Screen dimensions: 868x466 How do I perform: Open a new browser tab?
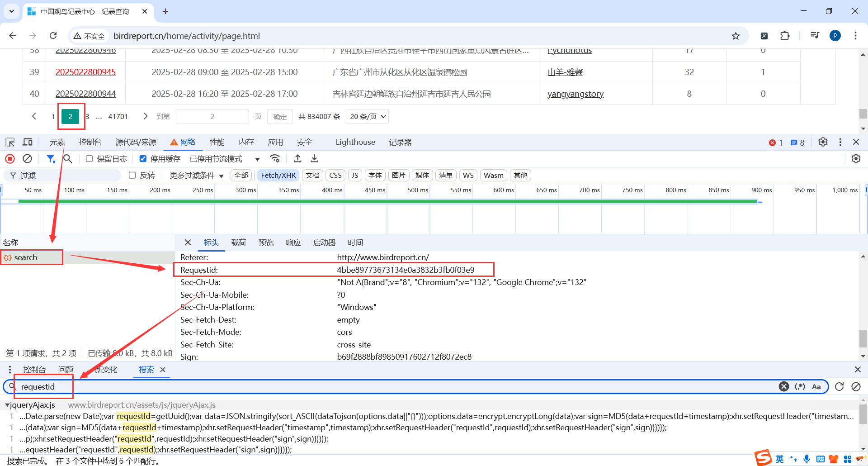165,11
